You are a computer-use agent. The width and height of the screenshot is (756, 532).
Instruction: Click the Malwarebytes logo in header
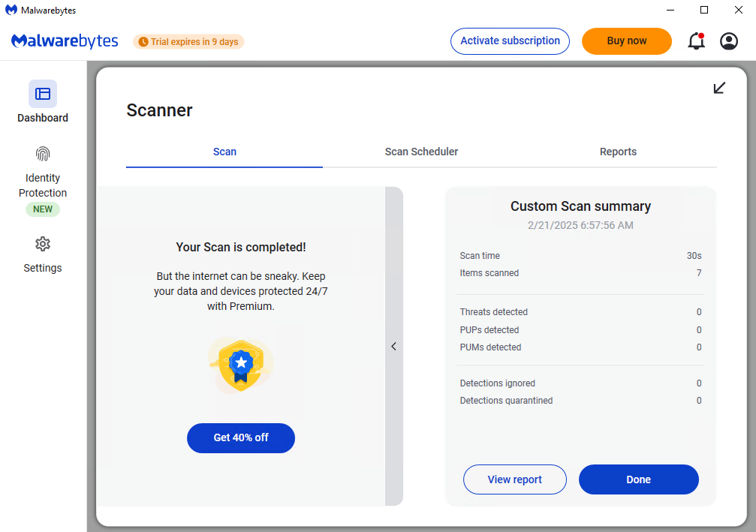65,41
